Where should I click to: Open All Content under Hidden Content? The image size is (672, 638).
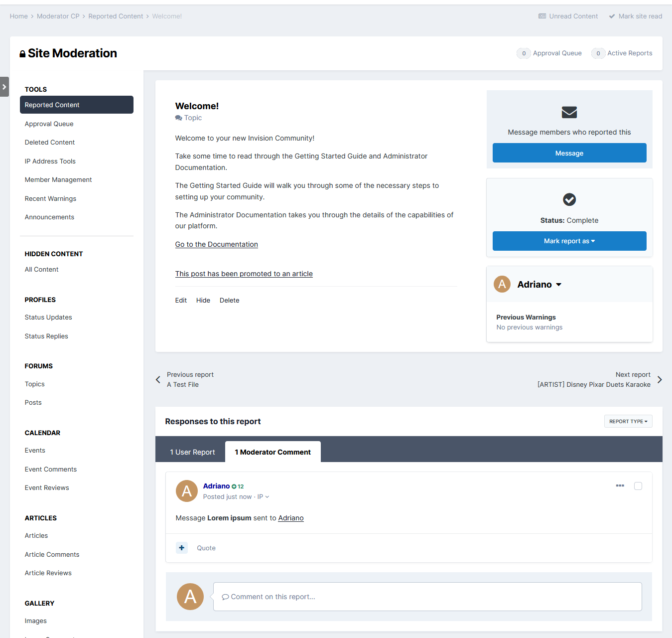coord(42,270)
